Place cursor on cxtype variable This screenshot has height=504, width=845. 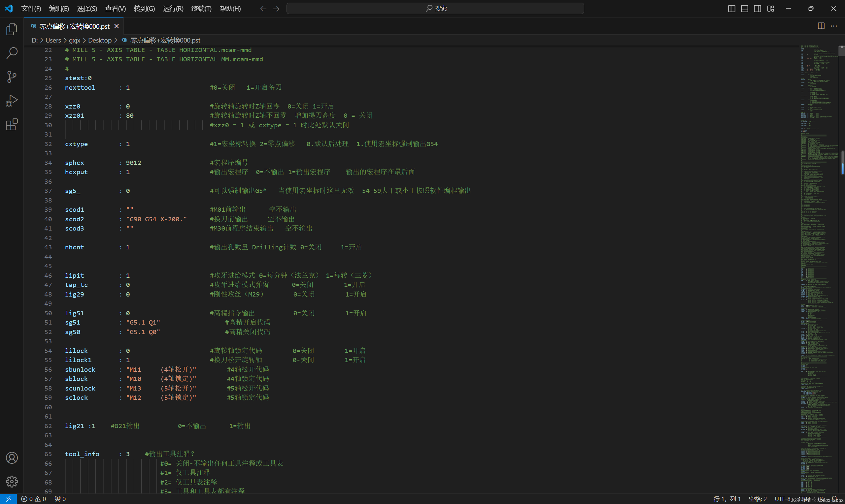click(77, 144)
